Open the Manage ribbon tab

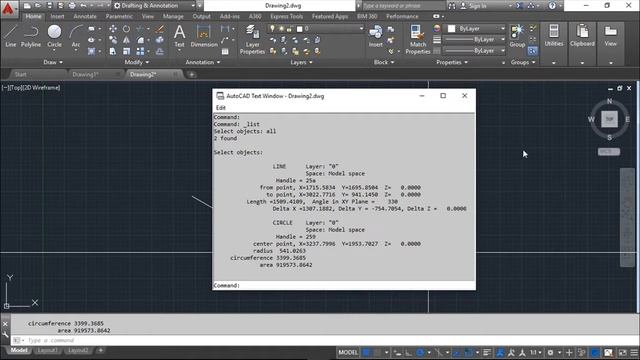(x=173, y=16)
